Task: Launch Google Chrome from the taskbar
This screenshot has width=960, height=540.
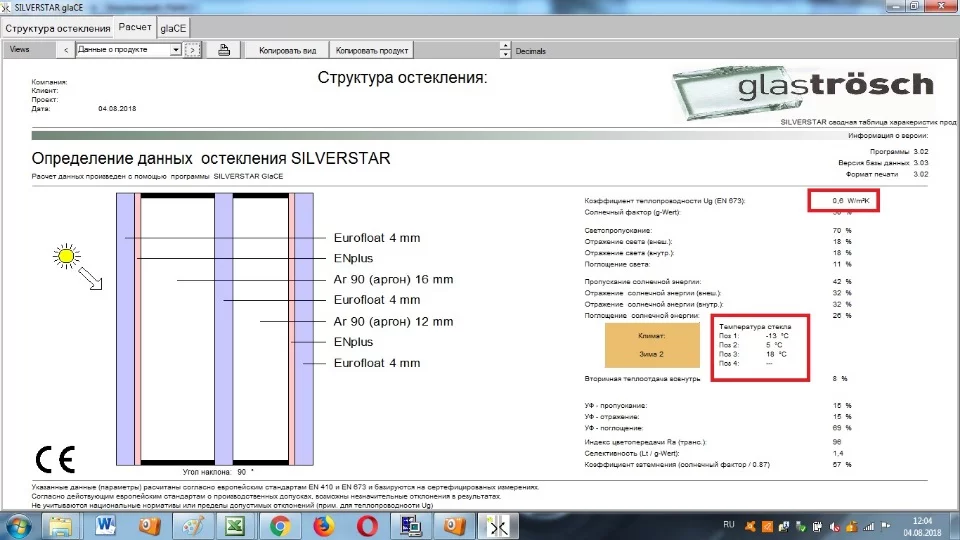Action: point(279,526)
